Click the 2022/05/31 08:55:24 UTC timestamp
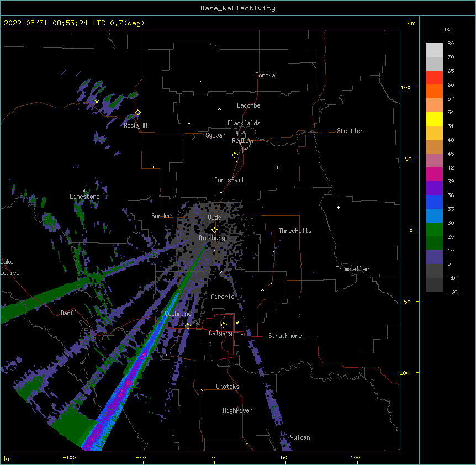Screen dimensions: 476x465 click(x=54, y=23)
